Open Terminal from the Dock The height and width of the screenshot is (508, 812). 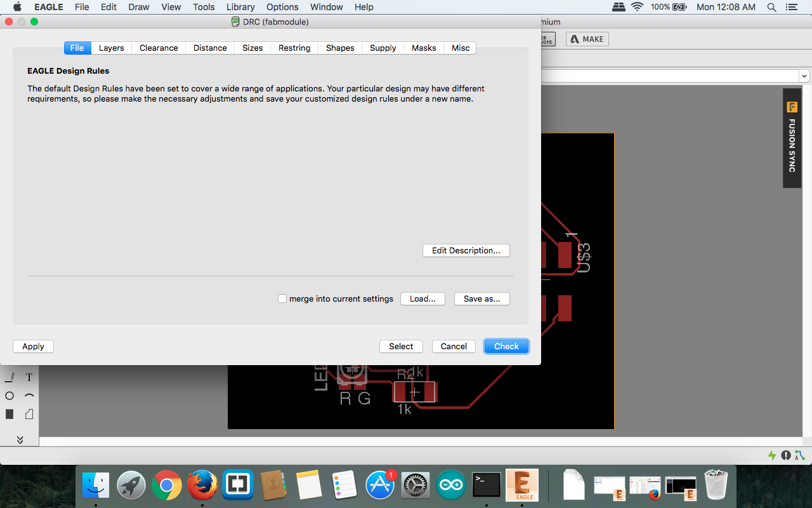[487, 486]
